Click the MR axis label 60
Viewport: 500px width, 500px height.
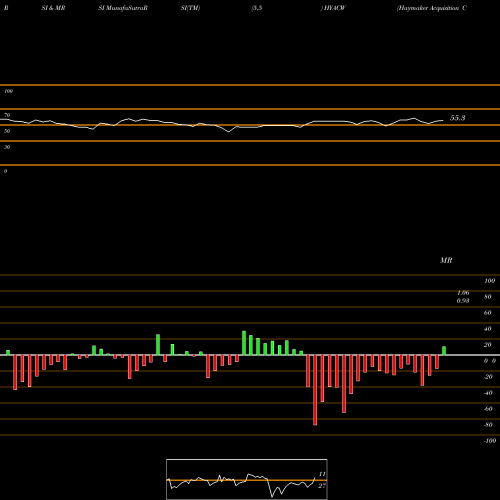point(488,313)
